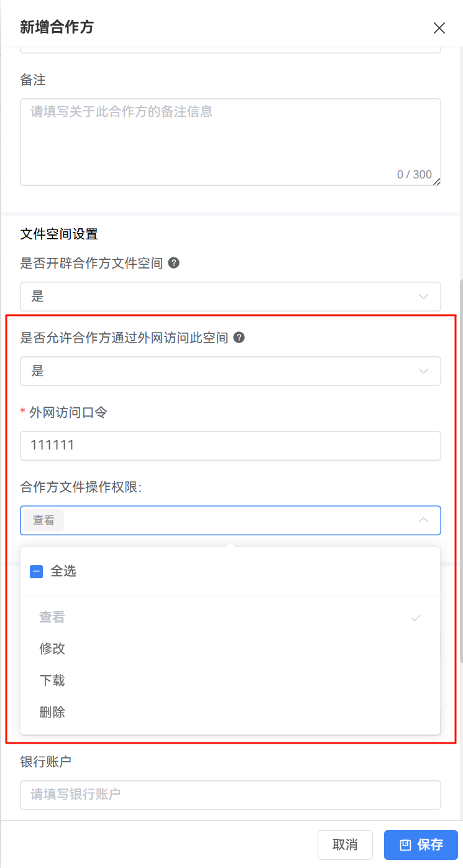The image size is (463, 868).
Task: Choose 删除 permission option
Action: tap(52, 712)
